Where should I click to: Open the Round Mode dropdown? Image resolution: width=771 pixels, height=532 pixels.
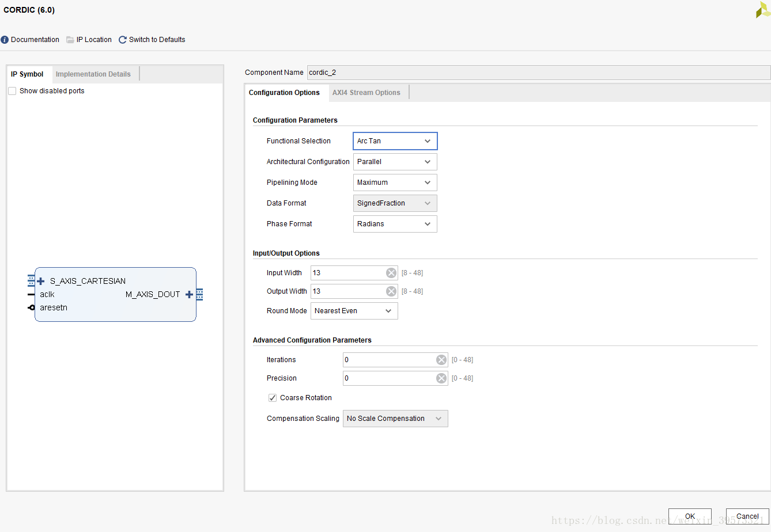coord(354,311)
